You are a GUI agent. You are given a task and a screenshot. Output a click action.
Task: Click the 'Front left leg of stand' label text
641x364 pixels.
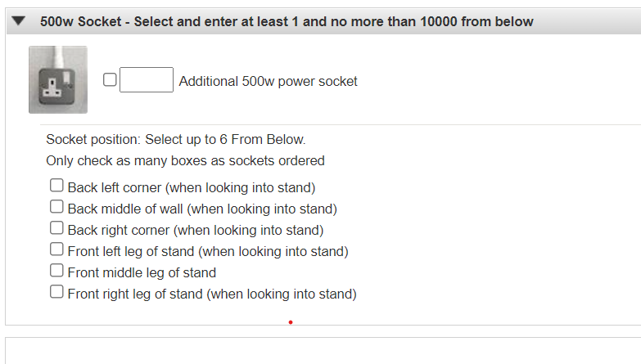pos(208,251)
